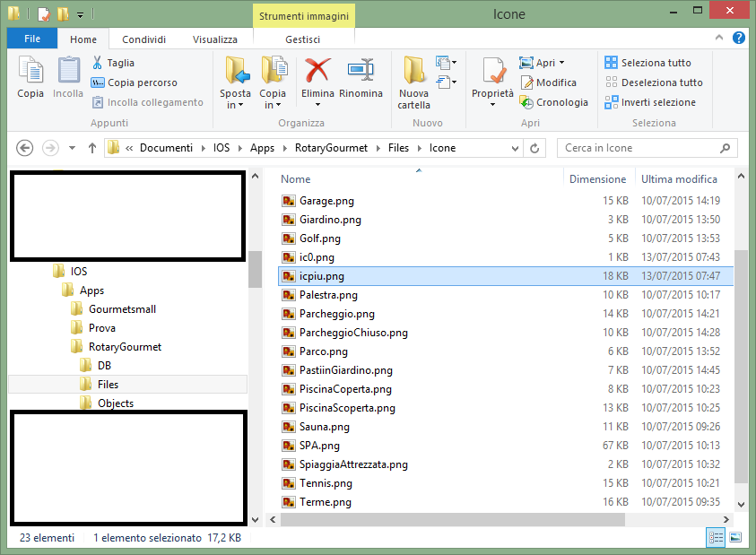The height and width of the screenshot is (555, 756).
Task: Create a Nuova cartella
Action: [413, 82]
